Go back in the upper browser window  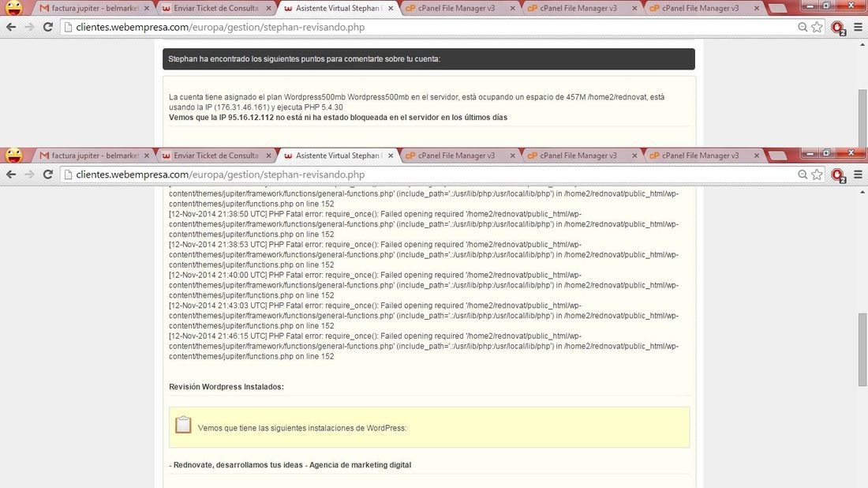(x=11, y=27)
